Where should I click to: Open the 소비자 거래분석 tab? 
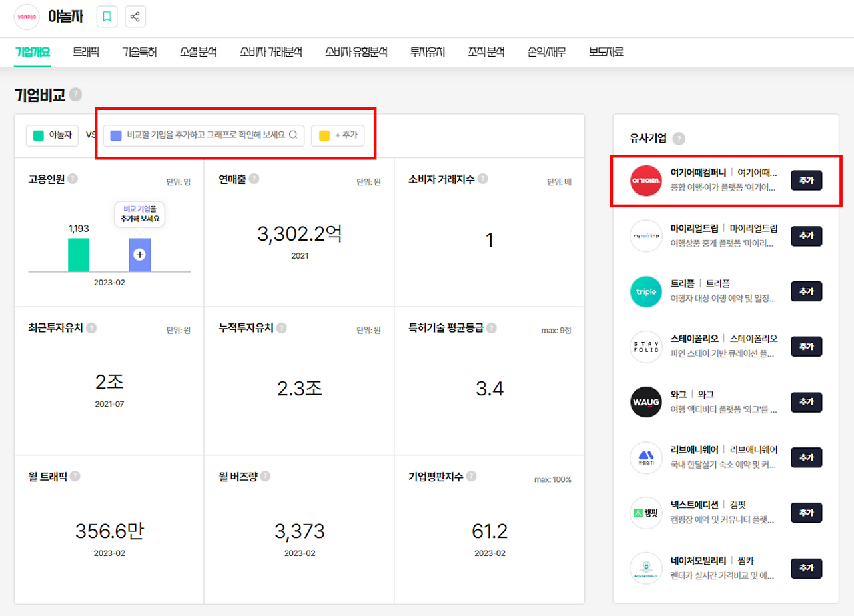(x=271, y=51)
